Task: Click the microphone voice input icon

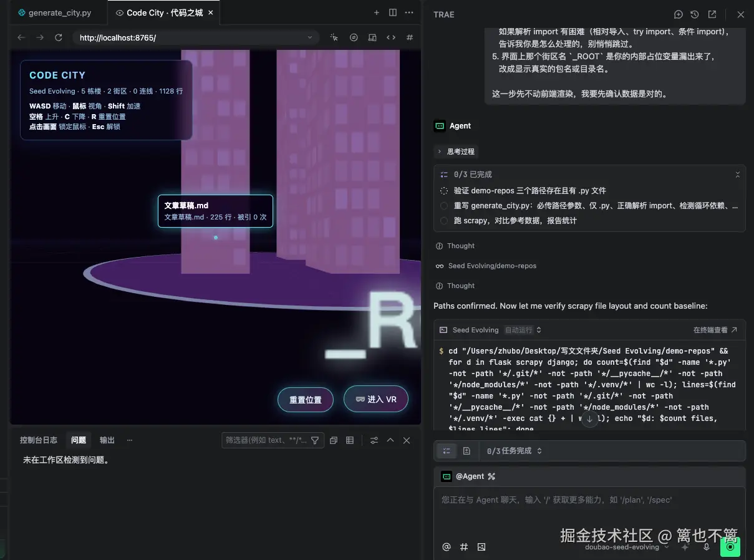Action: pyautogui.click(x=707, y=547)
